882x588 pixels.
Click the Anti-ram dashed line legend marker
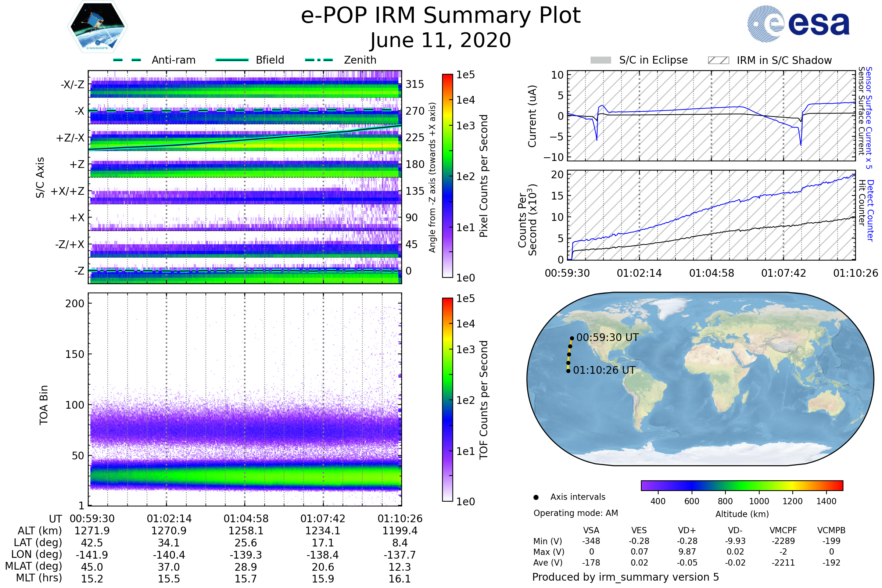click(x=127, y=60)
